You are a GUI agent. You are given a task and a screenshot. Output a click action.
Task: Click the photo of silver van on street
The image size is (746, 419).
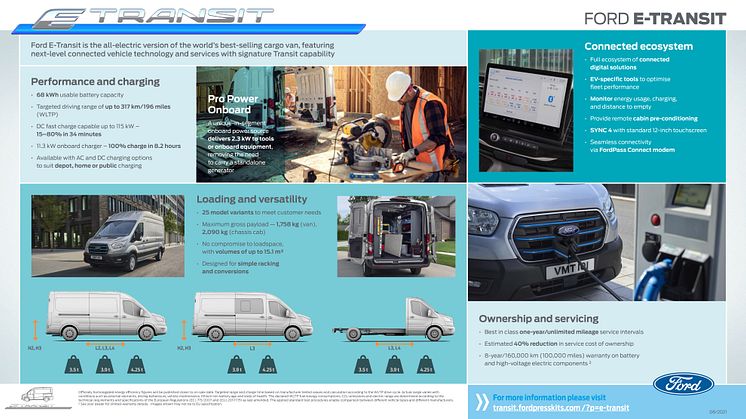[108, 235]
